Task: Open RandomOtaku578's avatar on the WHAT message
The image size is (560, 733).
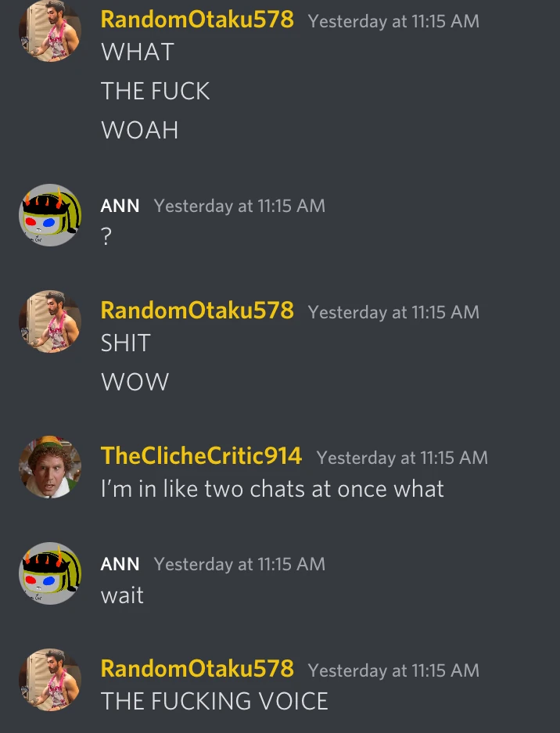Action: (x=50, y=31)
